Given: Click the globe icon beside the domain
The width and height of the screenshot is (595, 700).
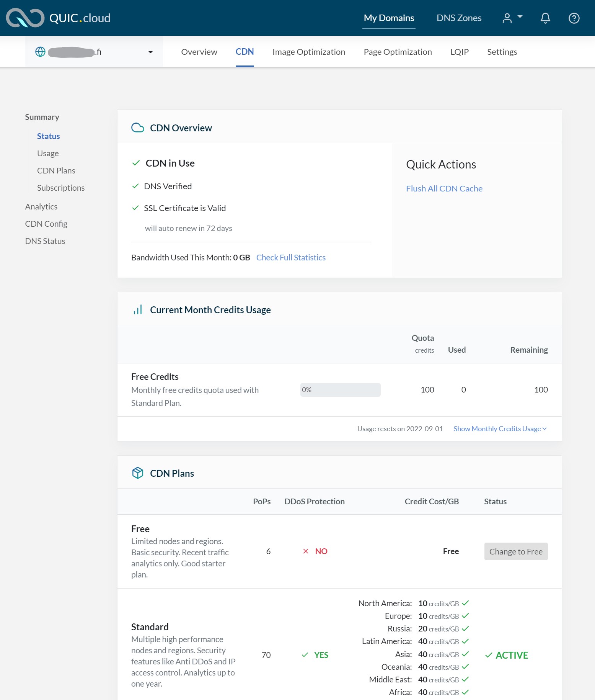Looking at the screenshot, I should (40, 52).
